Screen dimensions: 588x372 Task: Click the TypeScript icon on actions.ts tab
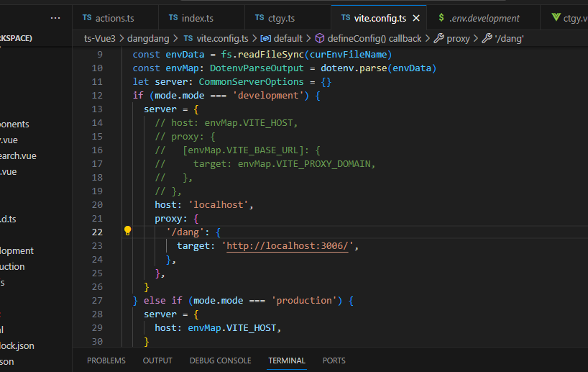87,18
